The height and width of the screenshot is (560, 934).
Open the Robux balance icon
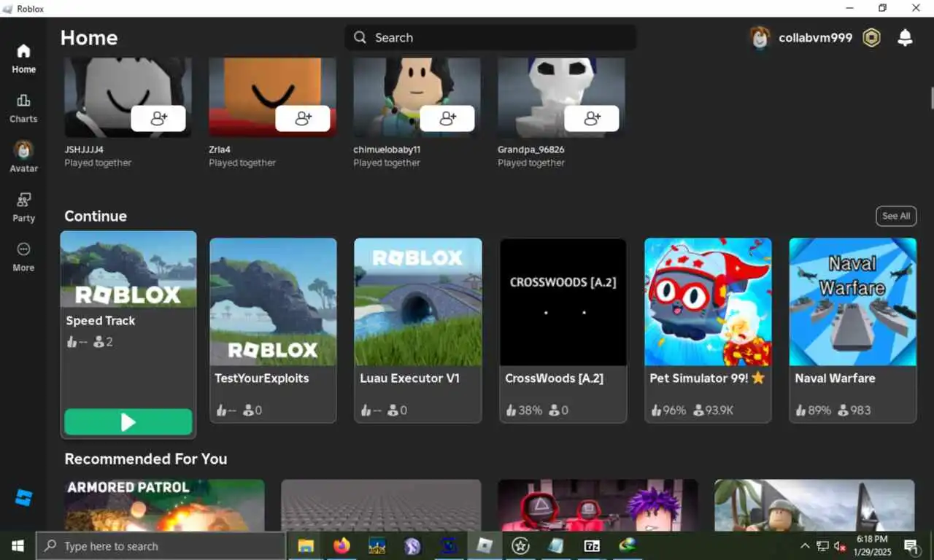point(871,38)
